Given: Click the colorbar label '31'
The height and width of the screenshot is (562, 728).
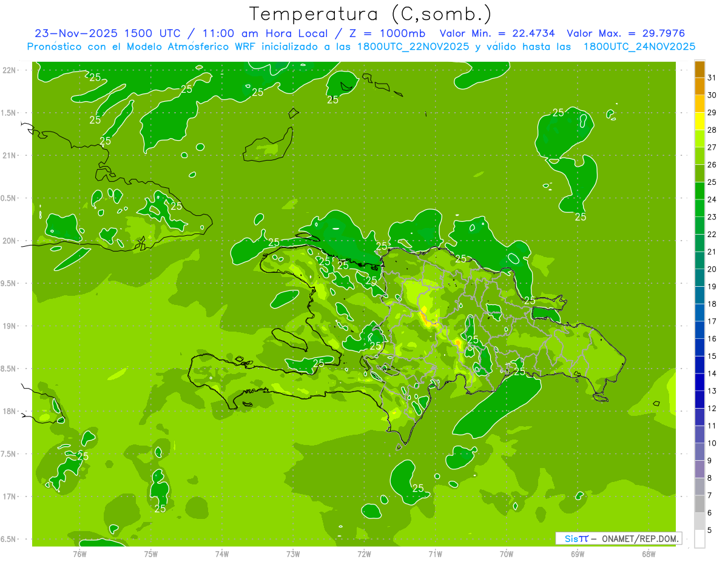Looking at the screenshot, I should (x=712, y=78).
